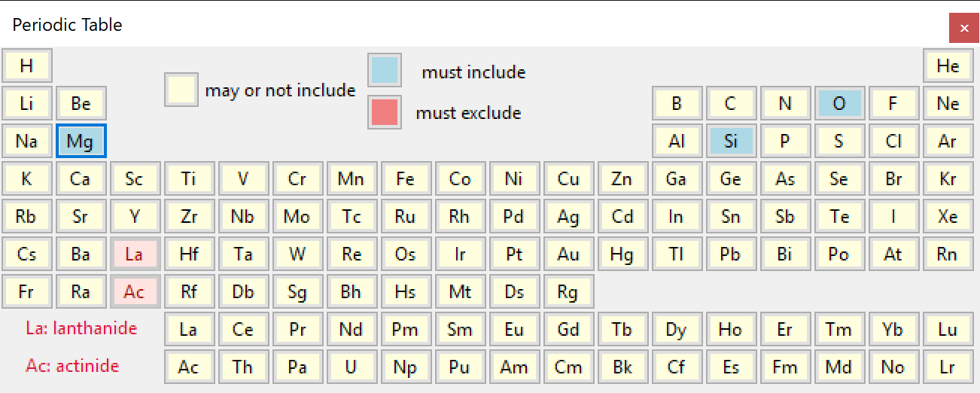
Task: Click the Ne (neon) element
Action: pyautogui.click(x=948, y=103)
